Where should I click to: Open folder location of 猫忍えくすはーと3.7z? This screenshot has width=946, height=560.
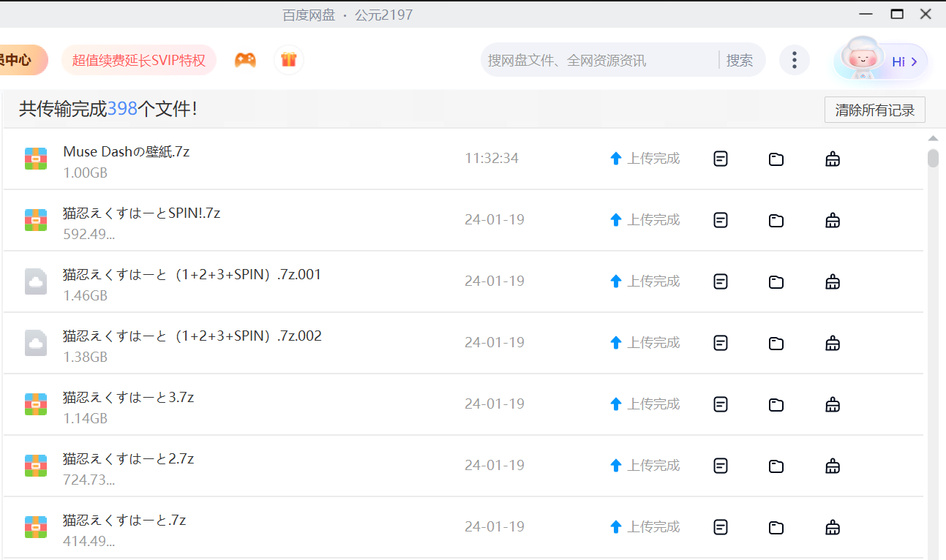(776, 404)
